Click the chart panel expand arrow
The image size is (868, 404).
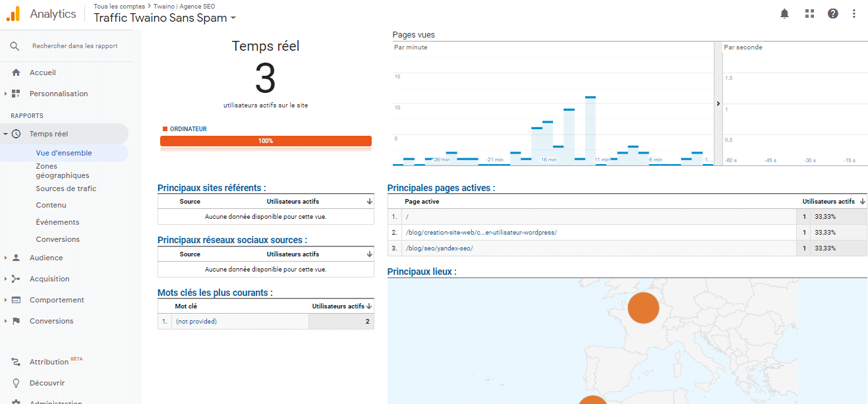point(718,103)
